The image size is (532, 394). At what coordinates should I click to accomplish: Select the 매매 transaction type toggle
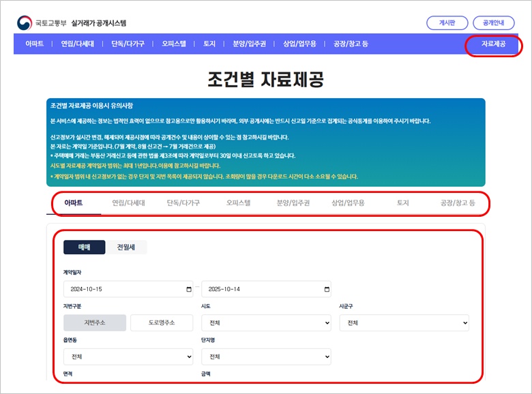click(x=85, y=247)
